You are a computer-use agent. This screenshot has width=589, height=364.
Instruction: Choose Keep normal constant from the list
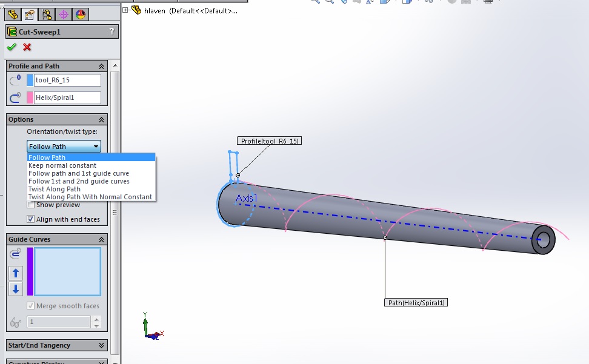pos(62,165)
